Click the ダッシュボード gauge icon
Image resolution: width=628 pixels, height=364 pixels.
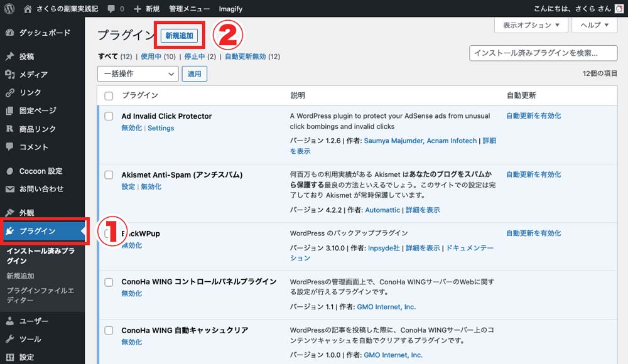(x=10, y=33)
